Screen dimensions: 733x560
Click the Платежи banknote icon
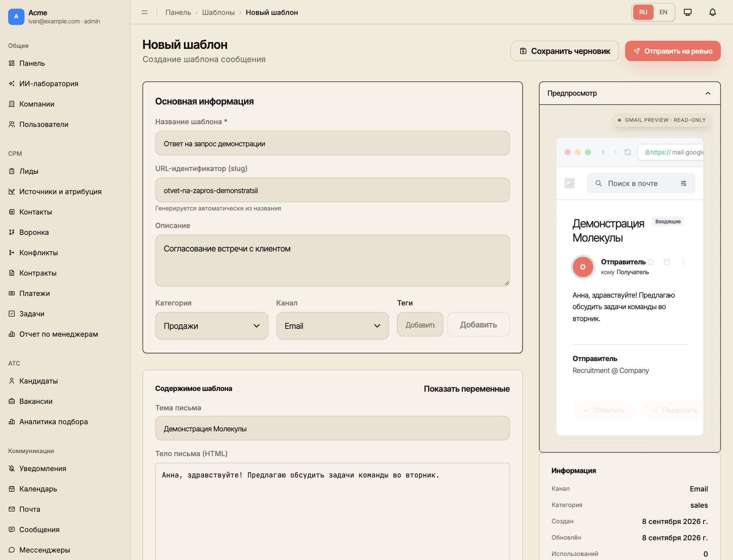(x=12, y=293)
